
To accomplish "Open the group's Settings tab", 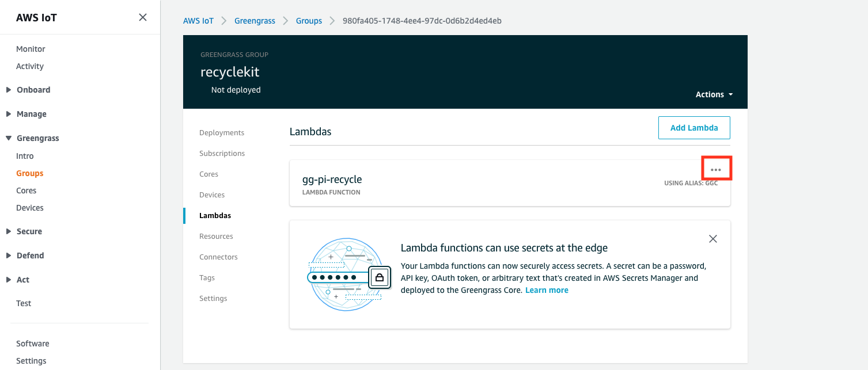I will click(213, 299).
